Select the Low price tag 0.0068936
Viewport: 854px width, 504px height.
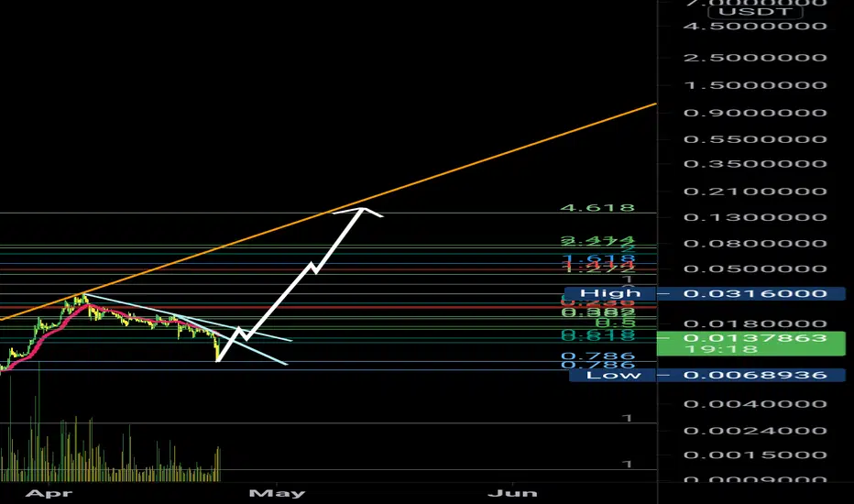[x=751, y=375]
